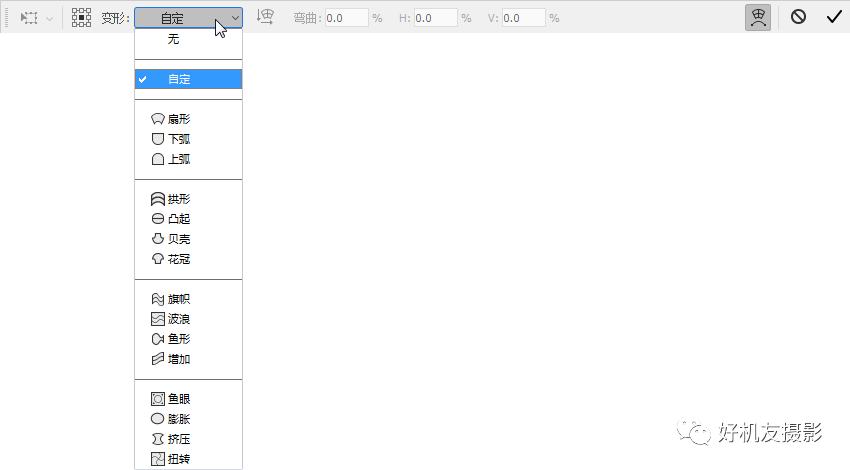Choose the 花冠 warp style

point(188,259)
